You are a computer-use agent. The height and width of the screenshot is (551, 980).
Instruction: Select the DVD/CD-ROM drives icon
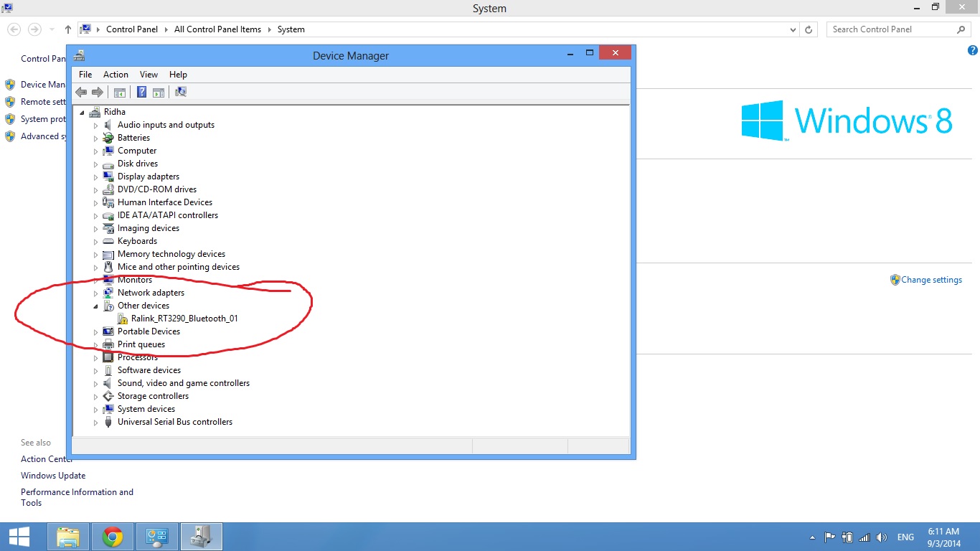point(108,189)
